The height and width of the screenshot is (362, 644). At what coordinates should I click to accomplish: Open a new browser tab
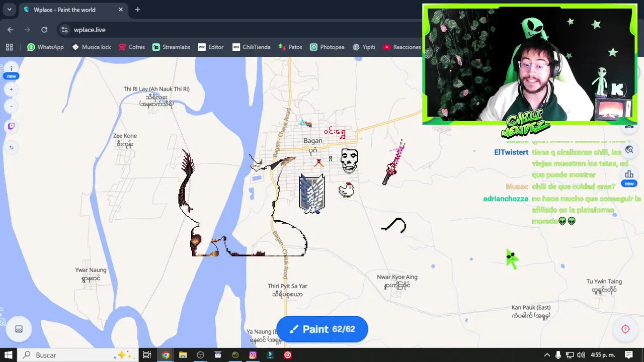(x=137, y=10)
